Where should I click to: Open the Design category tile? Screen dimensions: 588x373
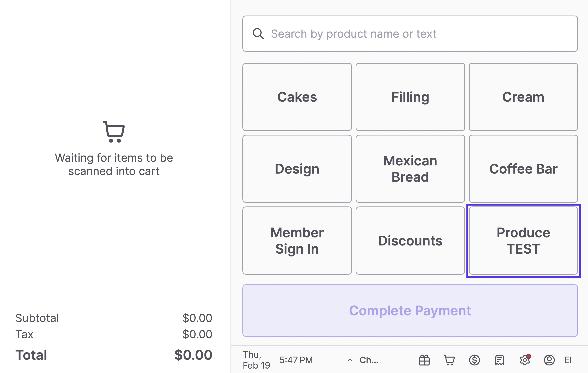click(x=297, y=169)
